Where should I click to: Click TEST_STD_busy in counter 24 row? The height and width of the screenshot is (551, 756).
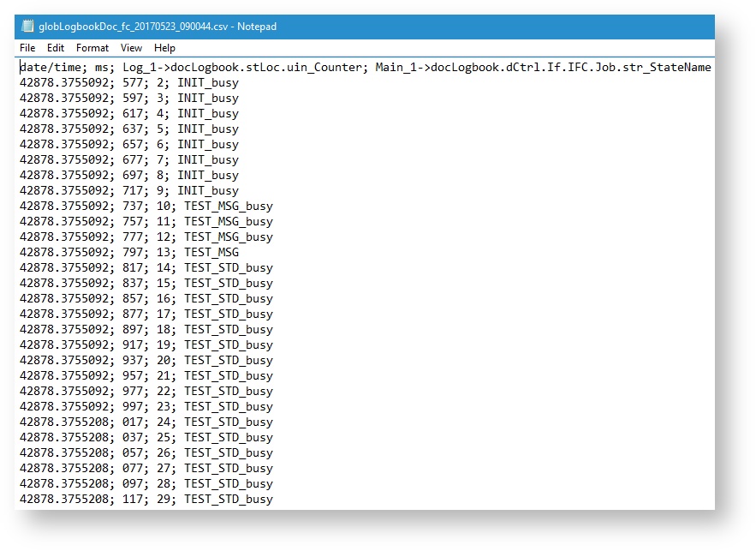point(229,422)
